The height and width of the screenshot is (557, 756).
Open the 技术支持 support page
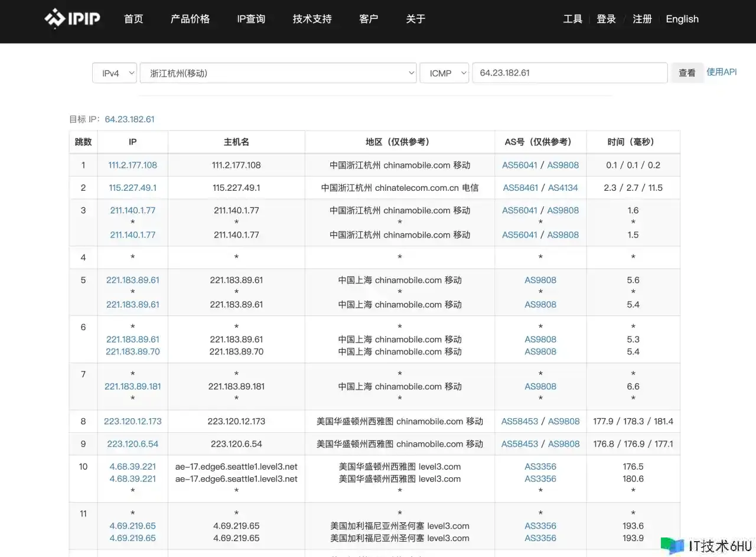[x=312, y=19]
